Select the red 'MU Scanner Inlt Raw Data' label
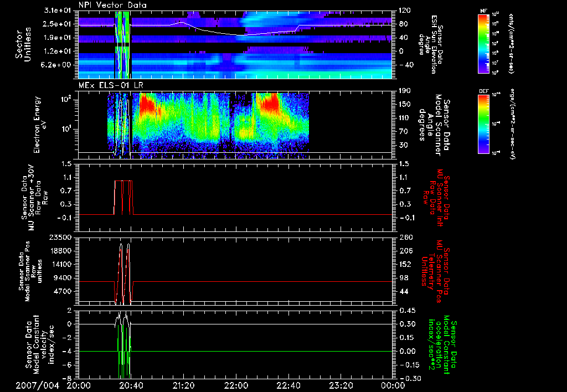This screenshot has width=567, height=392. (435, 198)
